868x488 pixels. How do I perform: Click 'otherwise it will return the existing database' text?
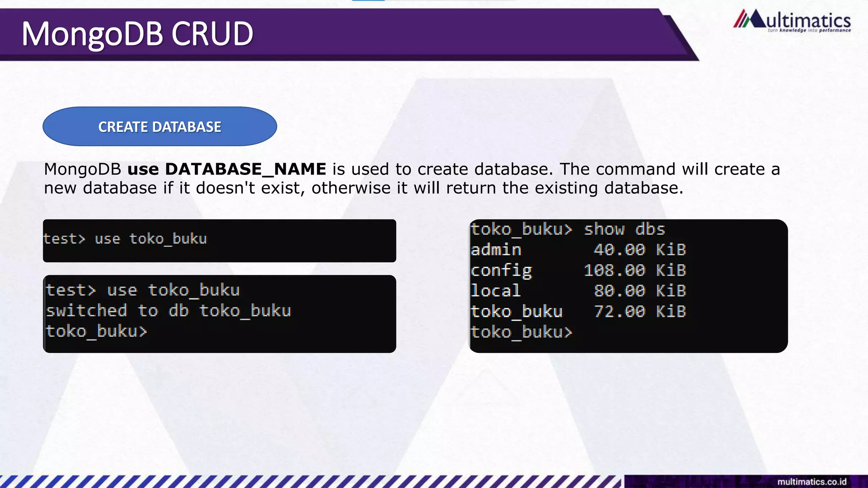tap(497, 188)
